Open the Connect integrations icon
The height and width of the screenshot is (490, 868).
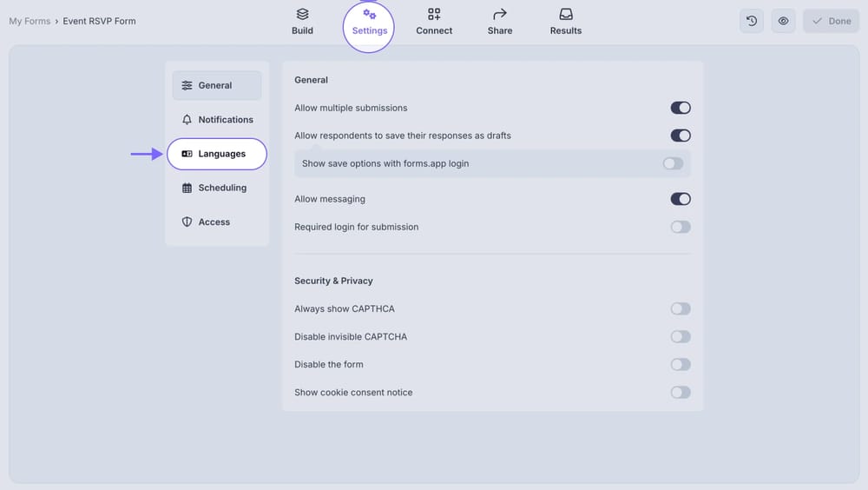tap(434, 14)
